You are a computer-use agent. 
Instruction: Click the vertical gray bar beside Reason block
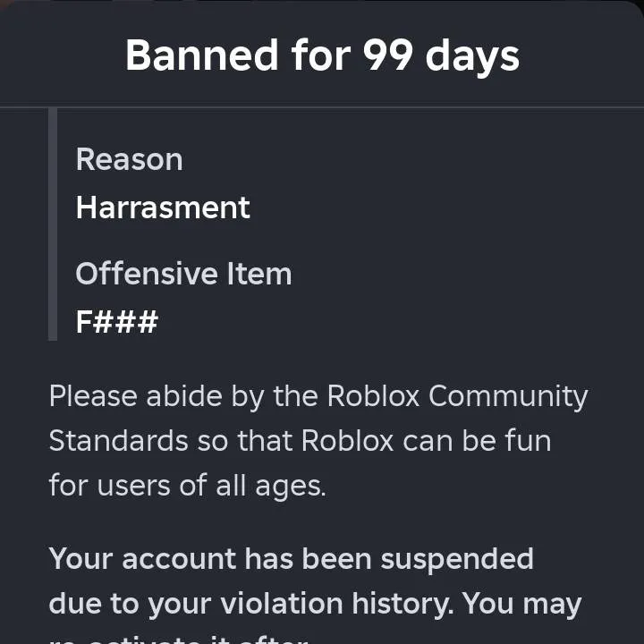pos(53,224)
